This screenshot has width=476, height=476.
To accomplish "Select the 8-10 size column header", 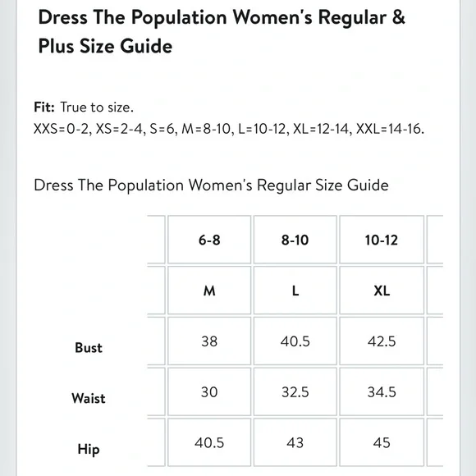I will tap(295, 240).
